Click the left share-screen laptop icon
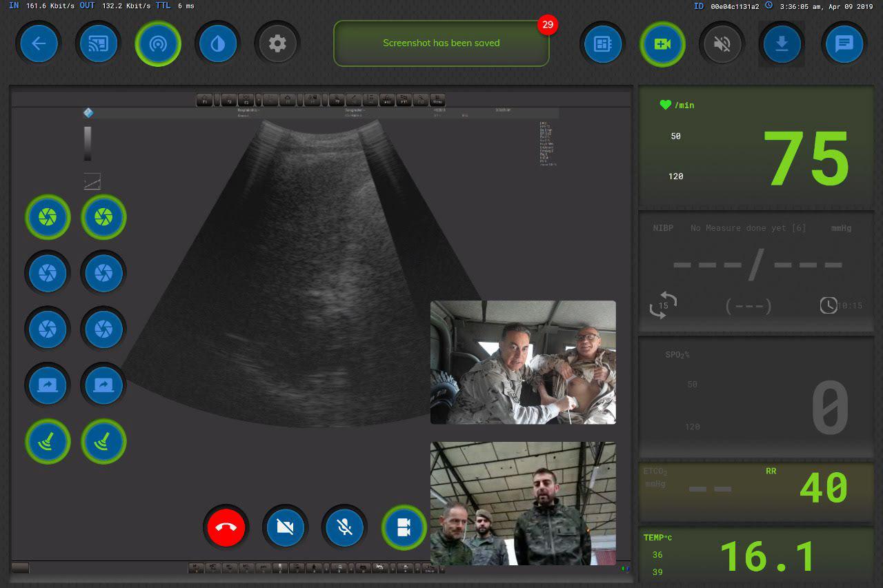Viewport: 883px width, 588px height. [x=48, y=385]
